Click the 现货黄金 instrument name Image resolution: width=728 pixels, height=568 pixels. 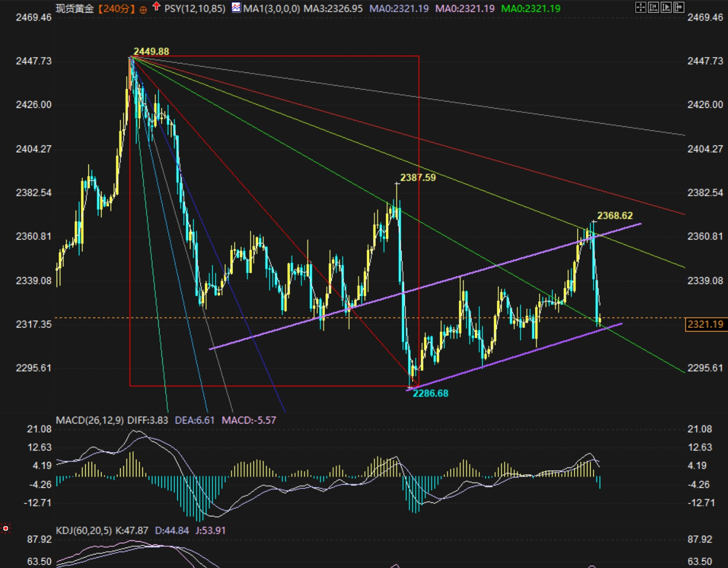pyautogui.click(x=75, y=9)
